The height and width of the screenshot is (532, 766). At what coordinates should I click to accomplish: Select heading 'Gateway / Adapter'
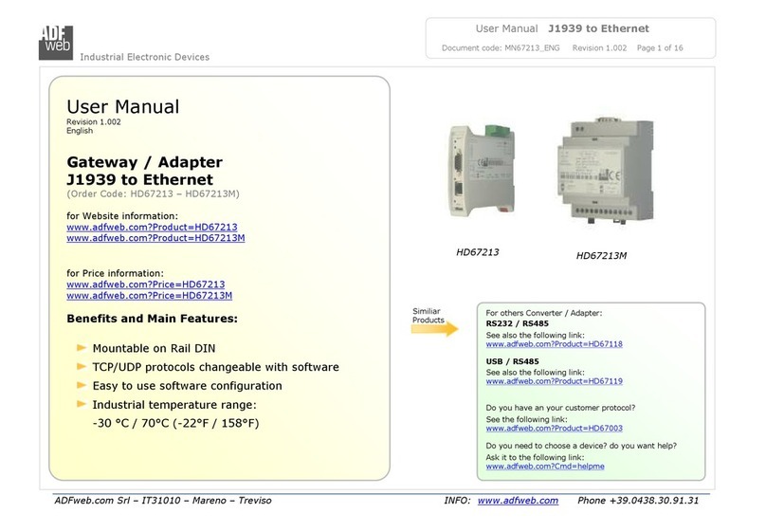tap(145, 162)
